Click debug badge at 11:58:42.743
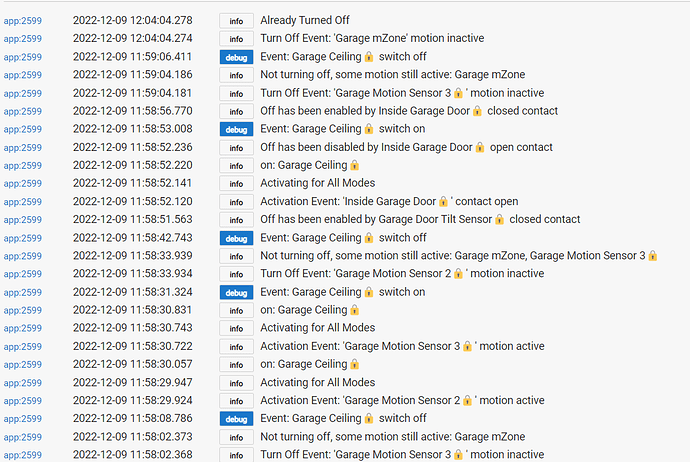690x462 pixels. pos(236,238)
